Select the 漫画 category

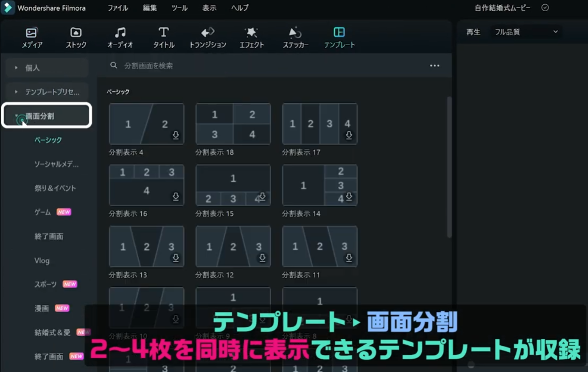coord(41,308)
